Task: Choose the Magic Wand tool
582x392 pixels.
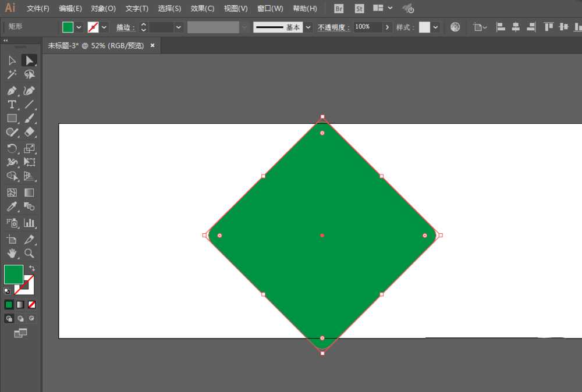Action: [x=12, y=74]
